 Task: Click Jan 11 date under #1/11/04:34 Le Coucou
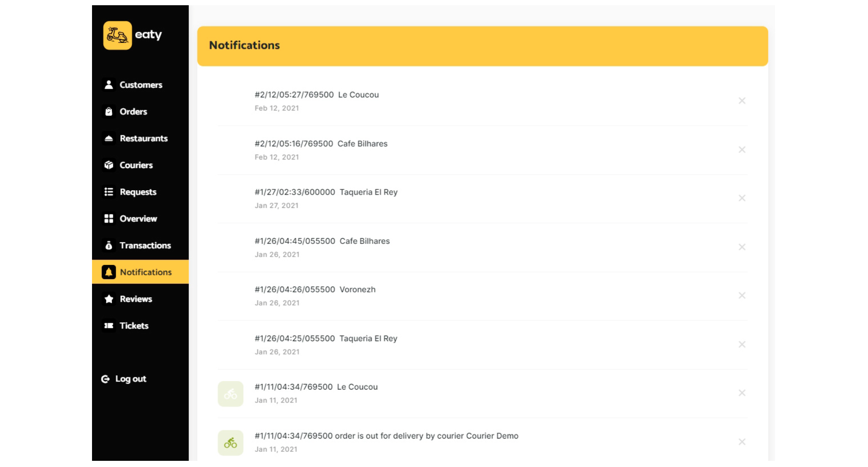(x=276, y=400)
